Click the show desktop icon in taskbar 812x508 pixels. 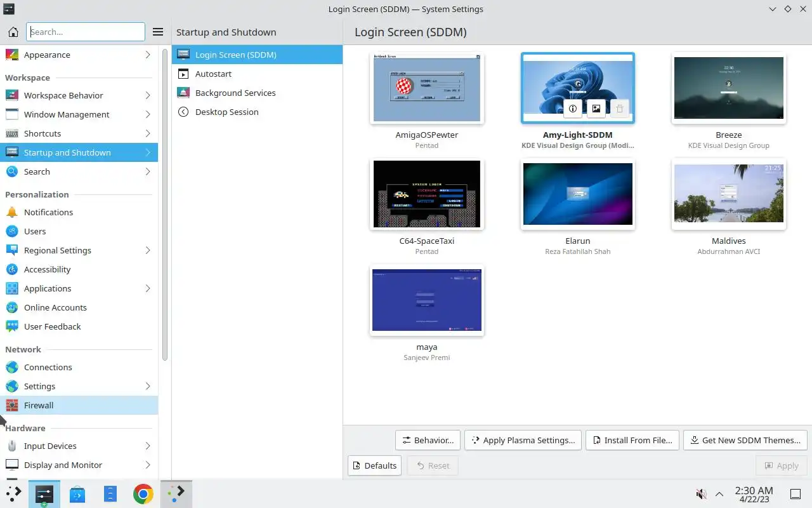coord(795,494)
